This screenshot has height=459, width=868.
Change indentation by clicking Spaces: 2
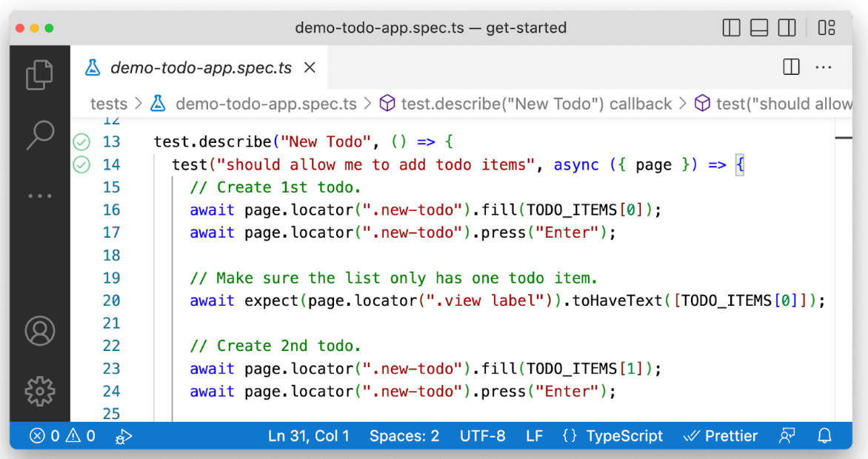pyautogui.click(x=404, y=435)
